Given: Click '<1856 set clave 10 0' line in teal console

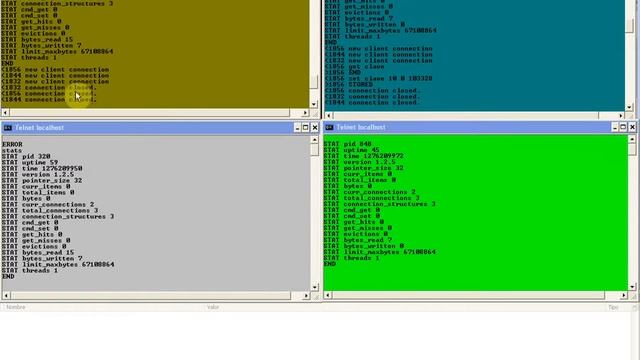Looking at the screenshot, I should click(379, 78).
